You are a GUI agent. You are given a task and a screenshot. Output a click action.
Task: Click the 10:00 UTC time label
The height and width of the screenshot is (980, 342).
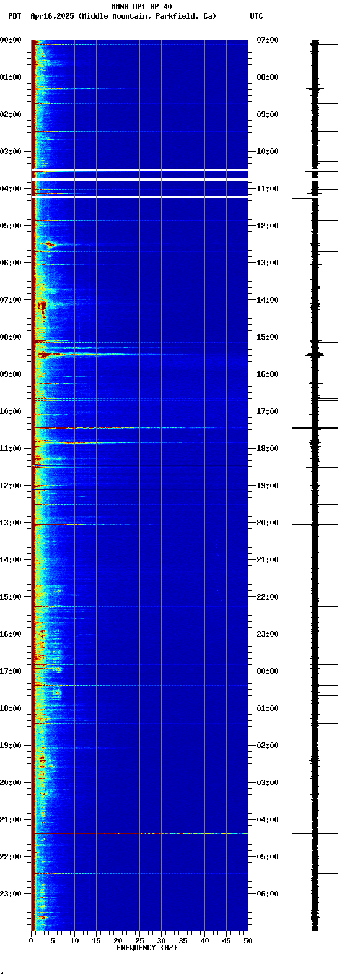tap(268, 152)
